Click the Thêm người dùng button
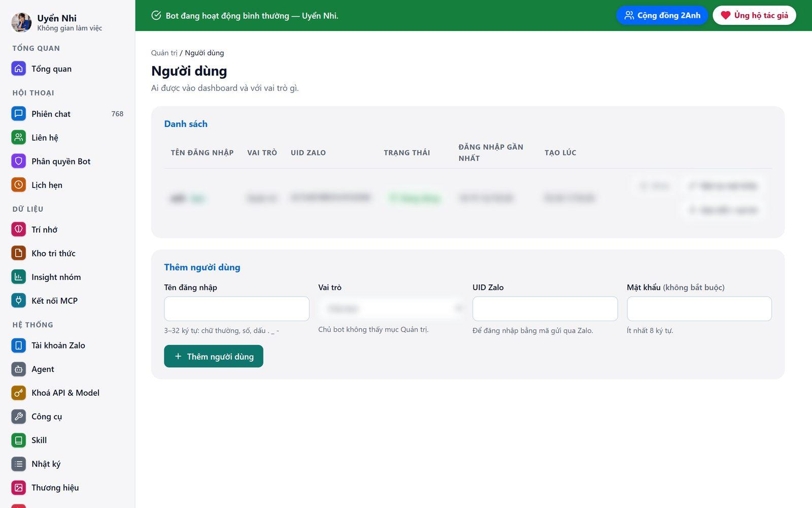This screenshot has height=508, width=812. pos(214,356)
